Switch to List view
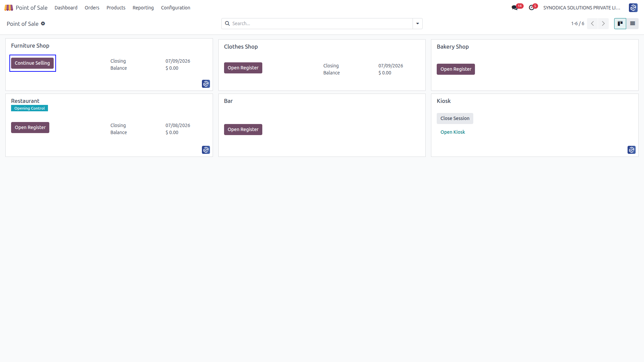The height and width of the screenshot is (362, 644). (x=632, y=23)
